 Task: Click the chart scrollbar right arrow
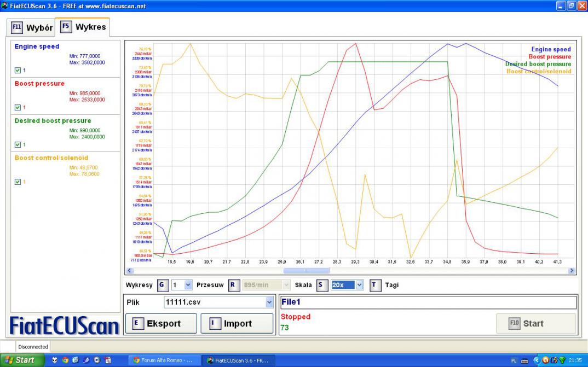click(572, 270)
